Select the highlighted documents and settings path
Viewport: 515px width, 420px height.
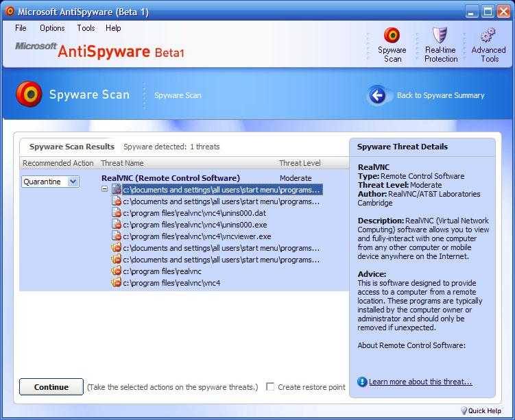pos(222,190)
